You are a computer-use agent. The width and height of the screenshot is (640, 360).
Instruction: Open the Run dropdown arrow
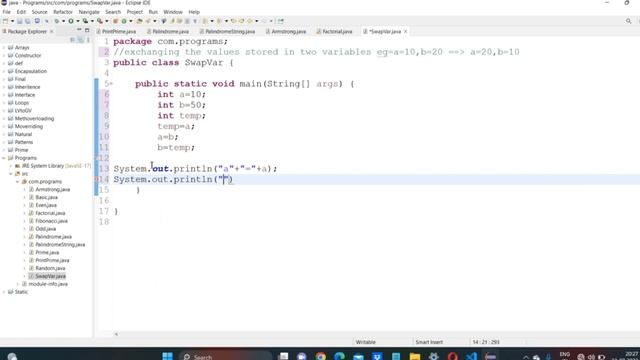point(78,21)
